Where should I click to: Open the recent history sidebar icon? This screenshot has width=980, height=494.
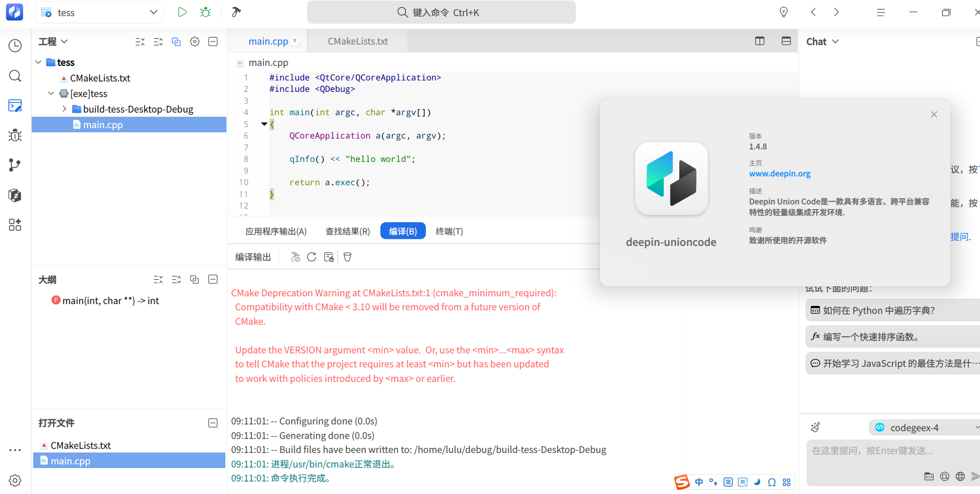15,46
